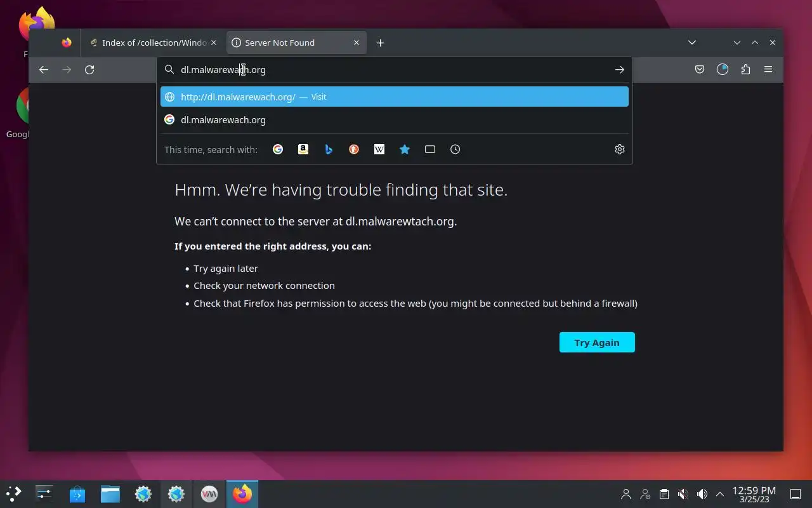Open the Firefox hamburger application menu
The height and width of the screenshot is (508, 812).
click(x=768, y=70)
